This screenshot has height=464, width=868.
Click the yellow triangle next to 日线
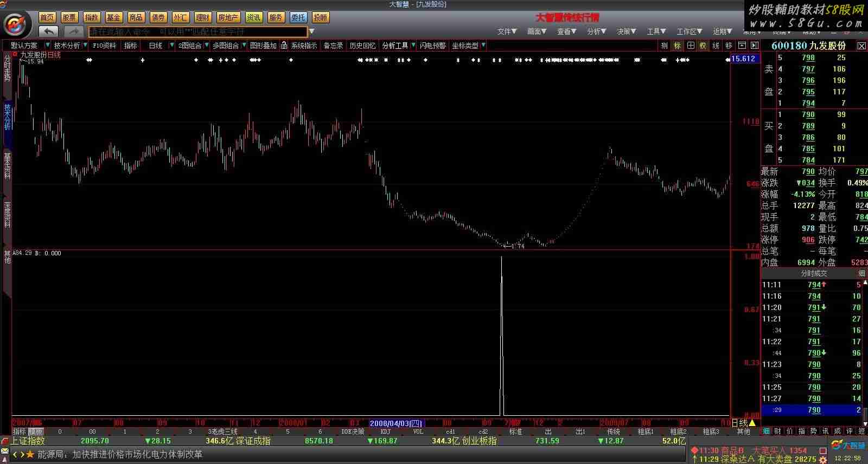coord(752,423)
